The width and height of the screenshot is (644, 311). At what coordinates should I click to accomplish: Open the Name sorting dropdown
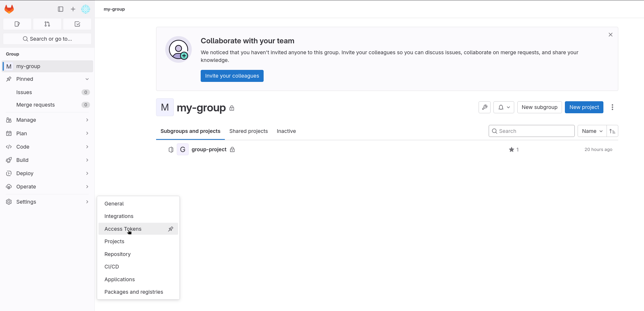click(591, 131)
